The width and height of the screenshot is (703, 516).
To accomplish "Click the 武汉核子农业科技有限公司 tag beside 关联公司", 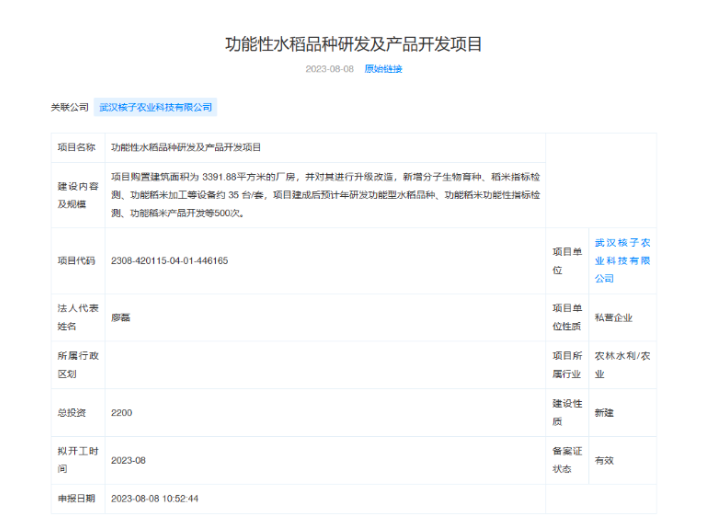I will [155, 107].
